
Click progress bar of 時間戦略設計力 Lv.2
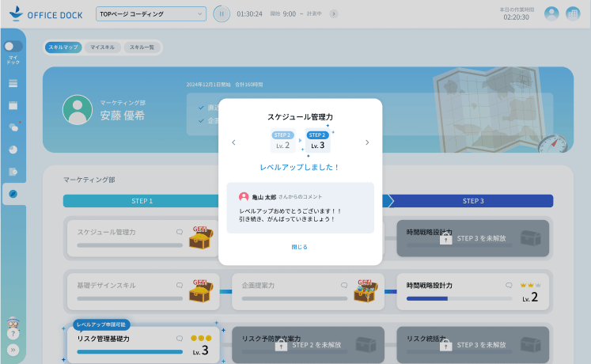coord(459,298)
